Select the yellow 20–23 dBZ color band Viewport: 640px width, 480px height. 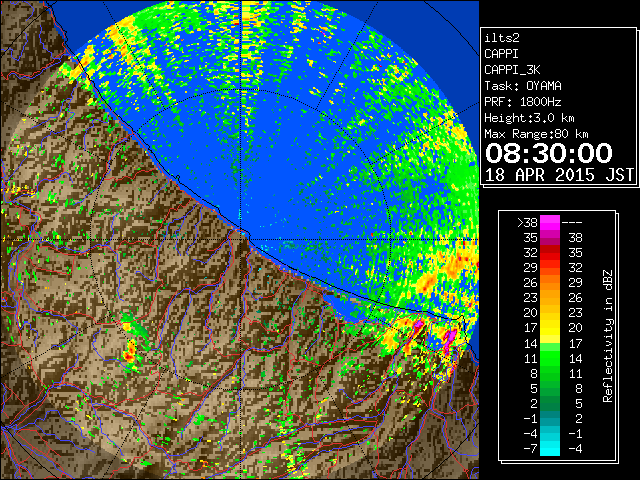click(x=550, y=313)
